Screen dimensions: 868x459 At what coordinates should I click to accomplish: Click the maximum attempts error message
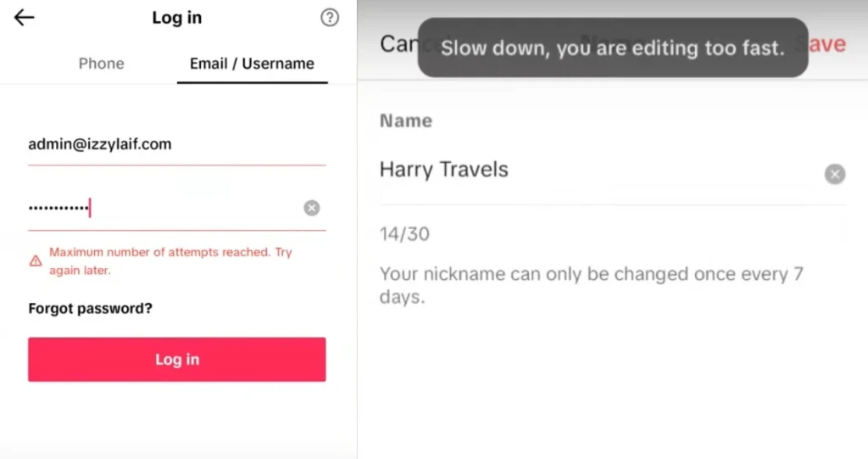pos(170,261)
